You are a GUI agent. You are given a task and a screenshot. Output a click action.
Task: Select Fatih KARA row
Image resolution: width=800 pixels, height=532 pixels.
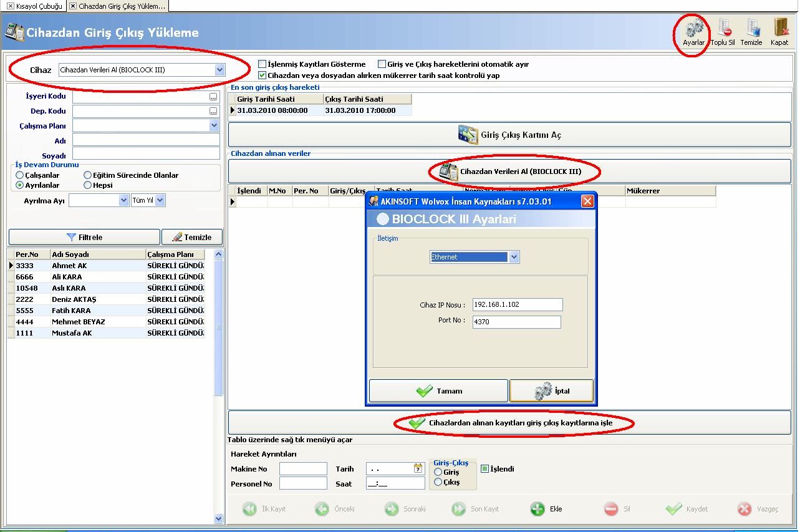[106, 311]
